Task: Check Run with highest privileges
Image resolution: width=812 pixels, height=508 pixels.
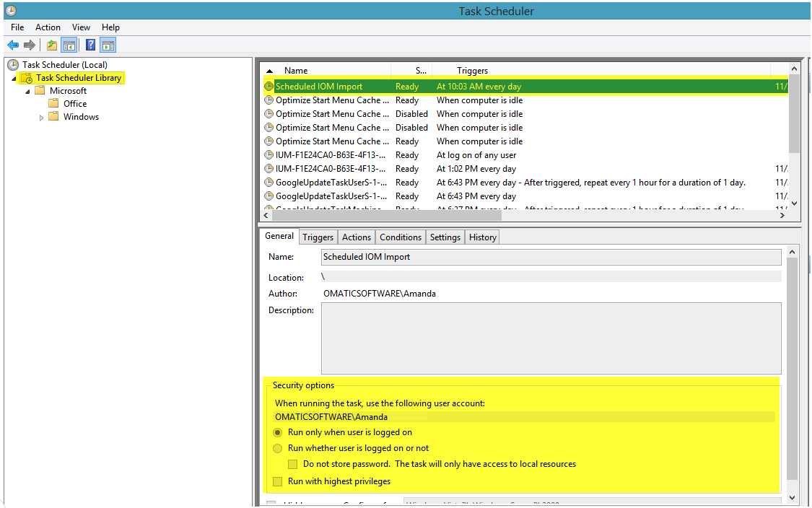Action: [278, 481]
